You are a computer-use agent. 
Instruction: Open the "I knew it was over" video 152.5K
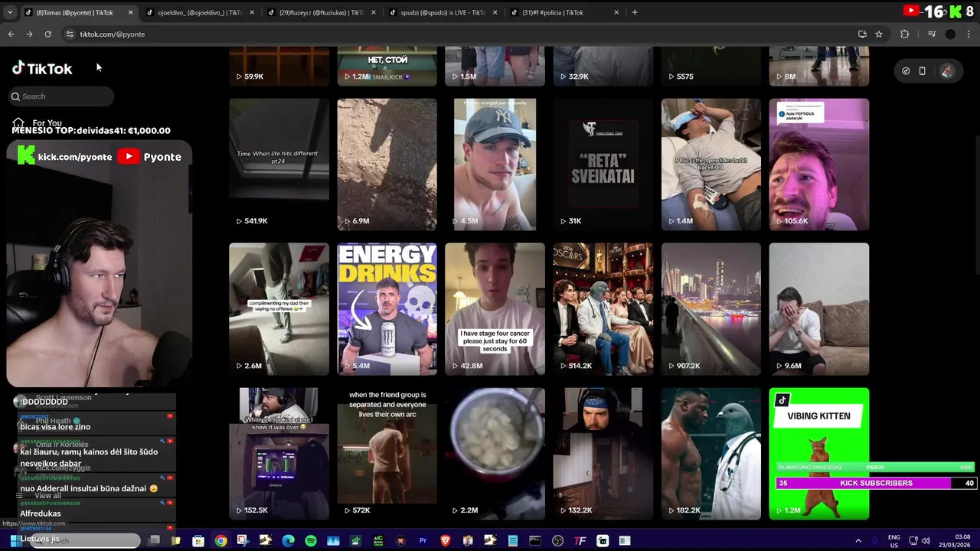[279, 454]
